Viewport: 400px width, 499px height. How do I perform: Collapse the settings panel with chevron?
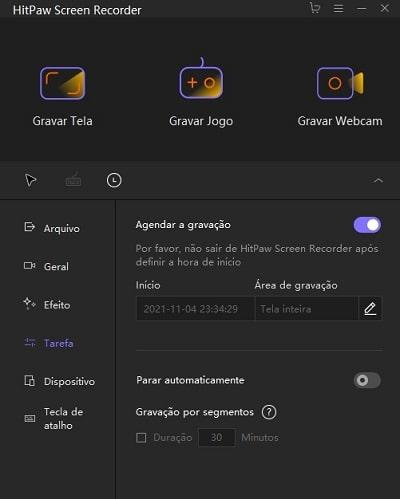[378, 180]
